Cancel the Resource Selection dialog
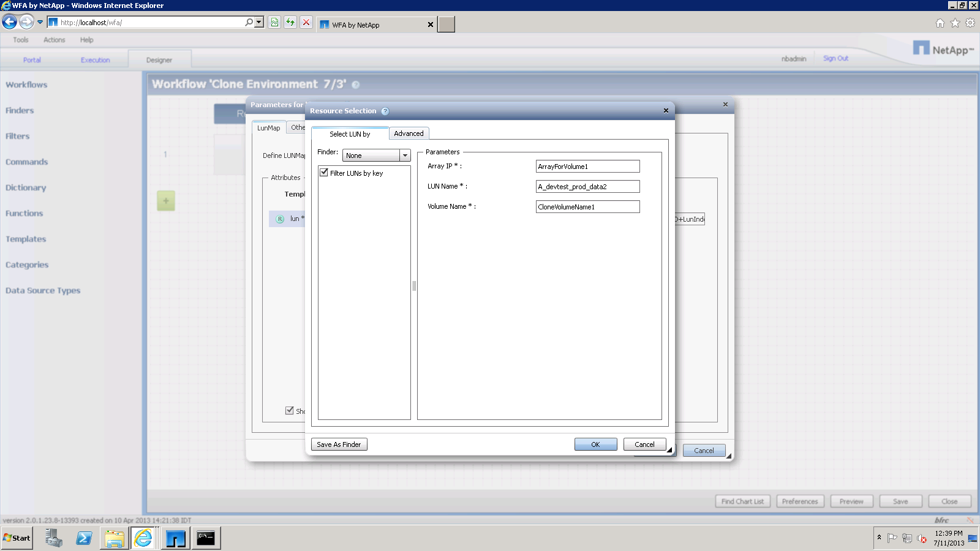The height and width of the screenshot is (551, 980). [644, 444]
